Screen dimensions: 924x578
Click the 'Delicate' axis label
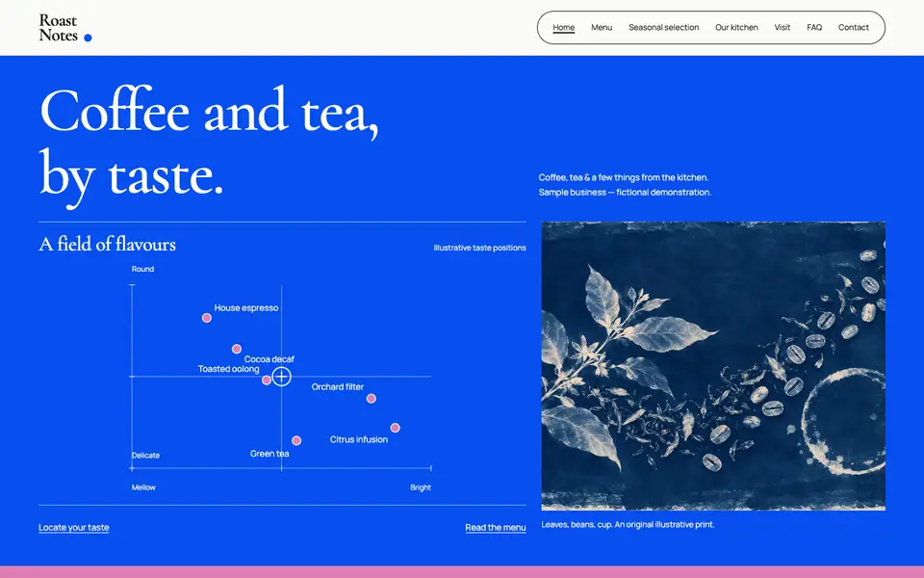pos(145,456)
